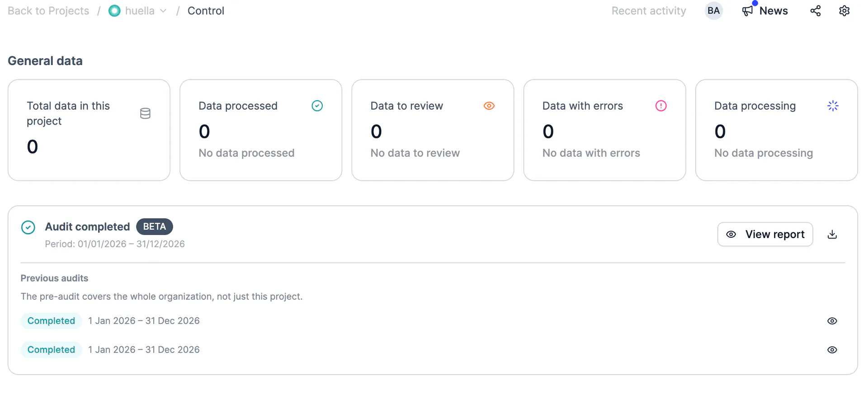Viewport: 868px width, 394px height.
Task: Expand the huella project dropdown
Action: coord(138,11)
